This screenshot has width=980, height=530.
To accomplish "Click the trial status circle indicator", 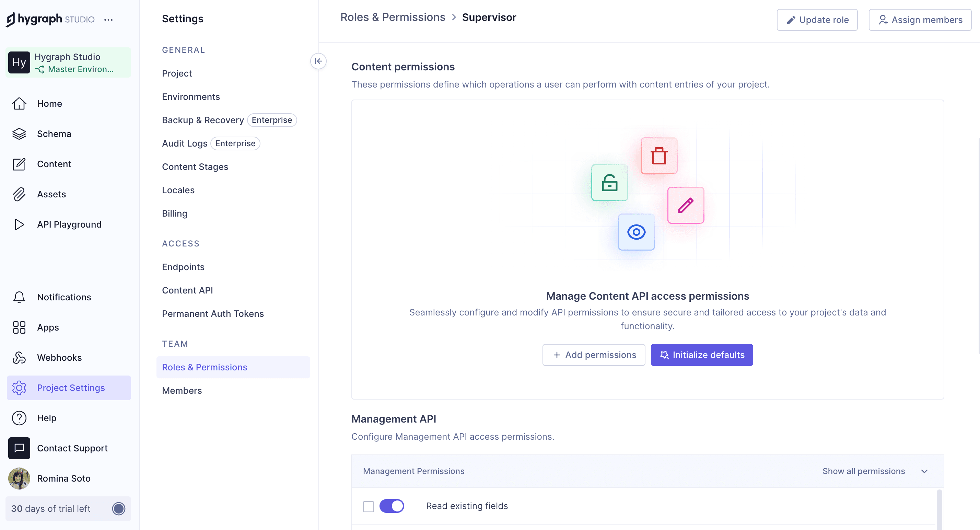I will (x=119, y=508).
